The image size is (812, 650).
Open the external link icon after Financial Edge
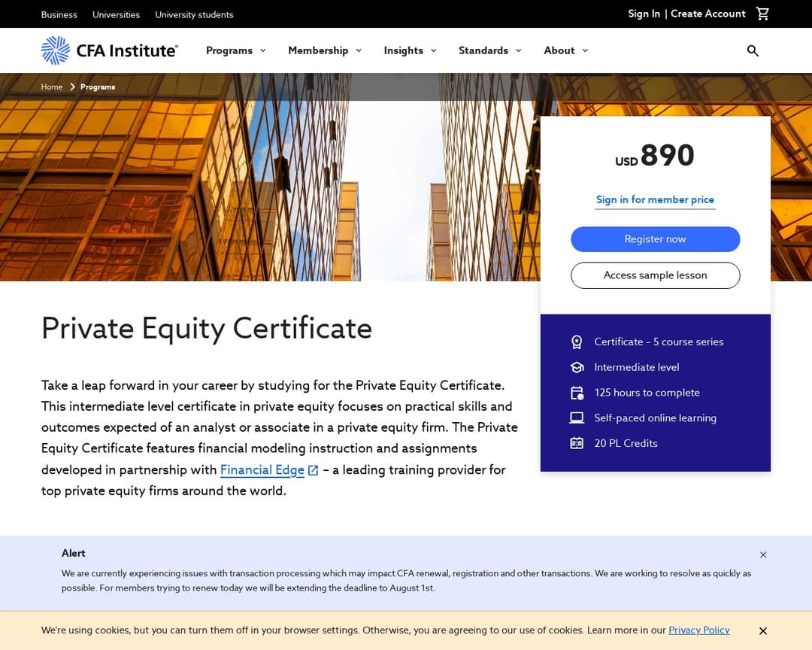pos(313,469)
